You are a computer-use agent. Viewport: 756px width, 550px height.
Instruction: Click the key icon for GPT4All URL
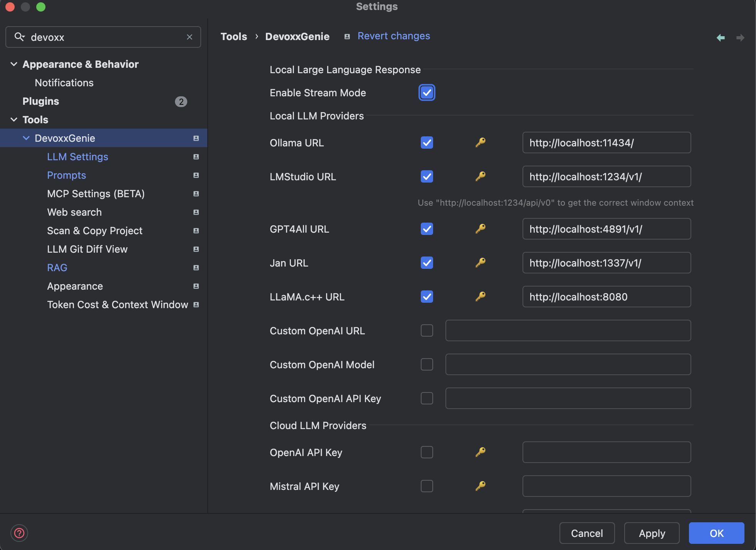coord(480,229)
